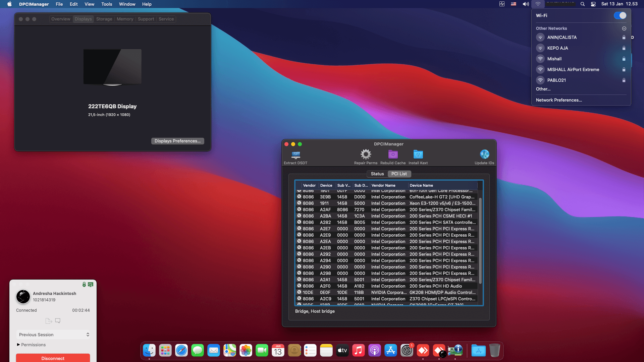Click the US flag input source icon
Screen dimensions: 644x362
point(514,4)
